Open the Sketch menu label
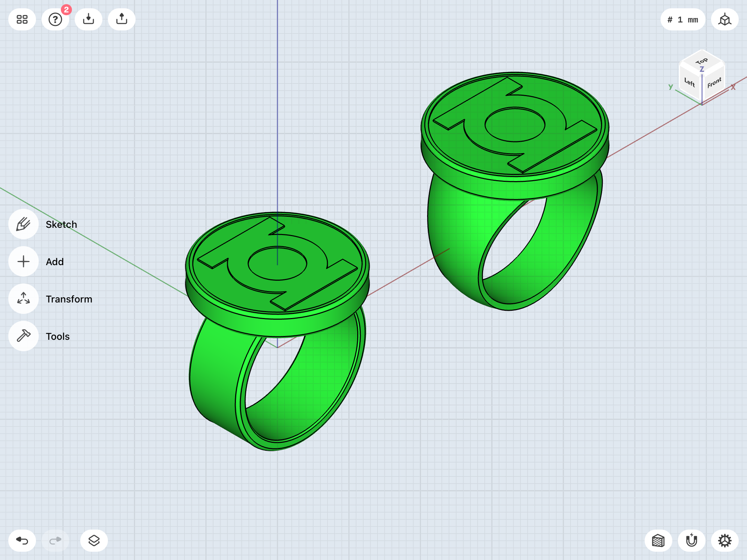The image size is (747, 560). (x=61, y=224)
